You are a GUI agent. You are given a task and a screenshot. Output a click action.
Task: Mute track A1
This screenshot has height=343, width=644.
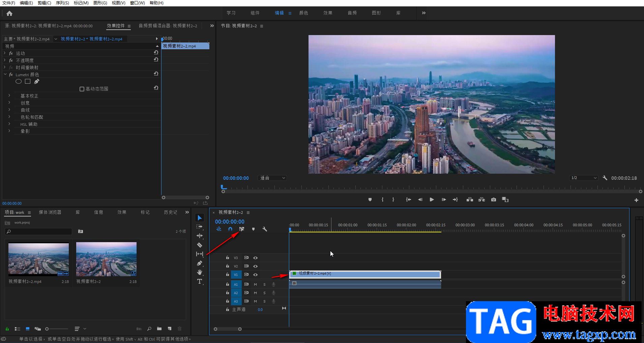(255, 285)
